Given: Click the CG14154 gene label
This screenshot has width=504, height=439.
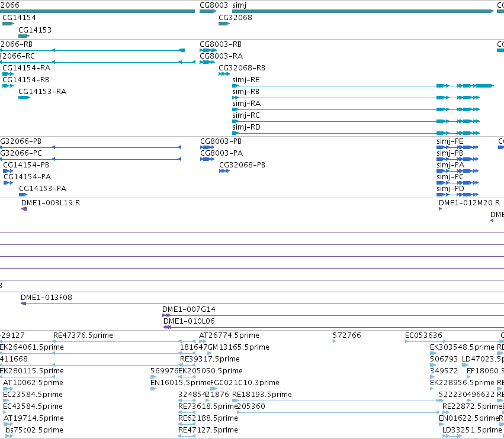Looking at the screenshot, I should tap(19, 18).
